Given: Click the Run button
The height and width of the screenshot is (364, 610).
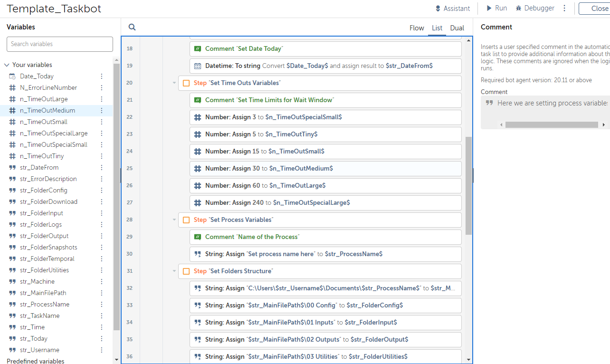Looking at the screenshot, I should click(496, 9).
